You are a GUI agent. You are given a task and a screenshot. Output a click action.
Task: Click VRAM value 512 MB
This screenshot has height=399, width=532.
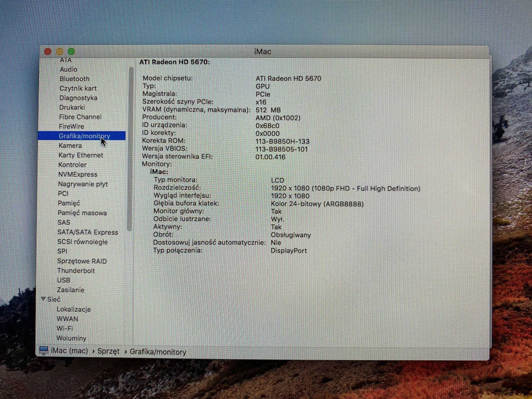click(x=268, y=110)
